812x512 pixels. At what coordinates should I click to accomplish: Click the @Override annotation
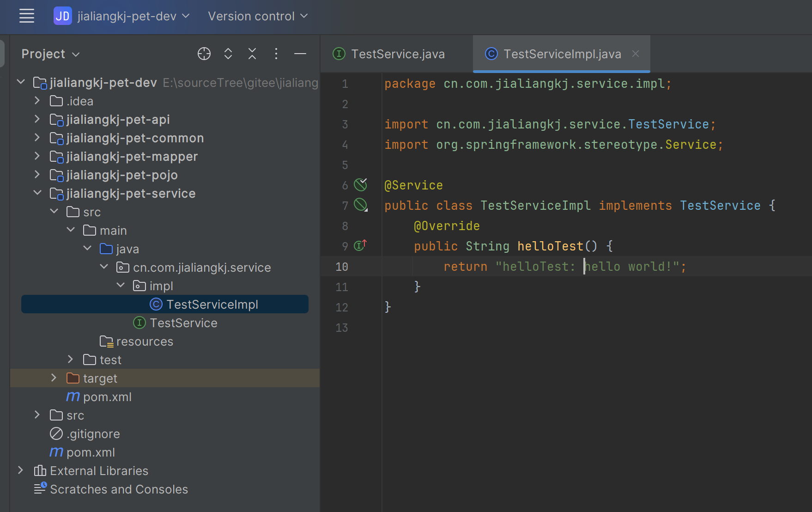click(447, 226)
